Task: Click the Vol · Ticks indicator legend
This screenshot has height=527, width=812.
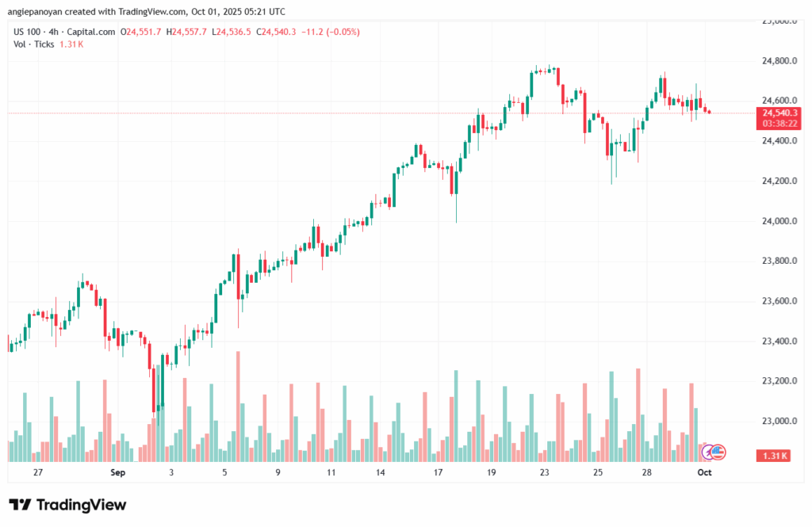Action: click(34, 44)
